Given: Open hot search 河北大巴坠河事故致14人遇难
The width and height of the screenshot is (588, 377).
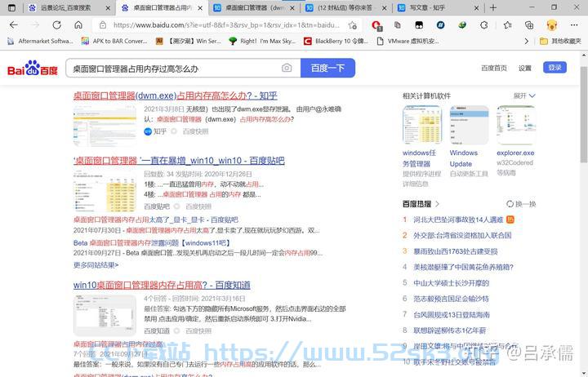Looking at the screenshot, I should pyautogui.click(x=458, y=220).
